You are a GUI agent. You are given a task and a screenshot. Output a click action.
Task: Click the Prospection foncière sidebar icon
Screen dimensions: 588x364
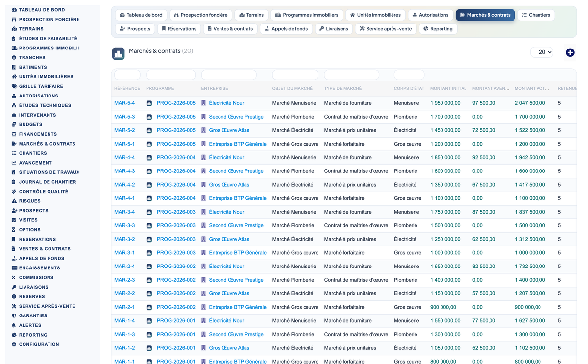[x=14, y=20]
